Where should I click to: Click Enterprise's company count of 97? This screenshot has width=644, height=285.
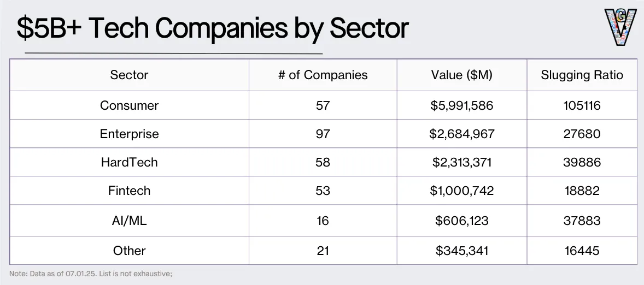pos(323,134)
